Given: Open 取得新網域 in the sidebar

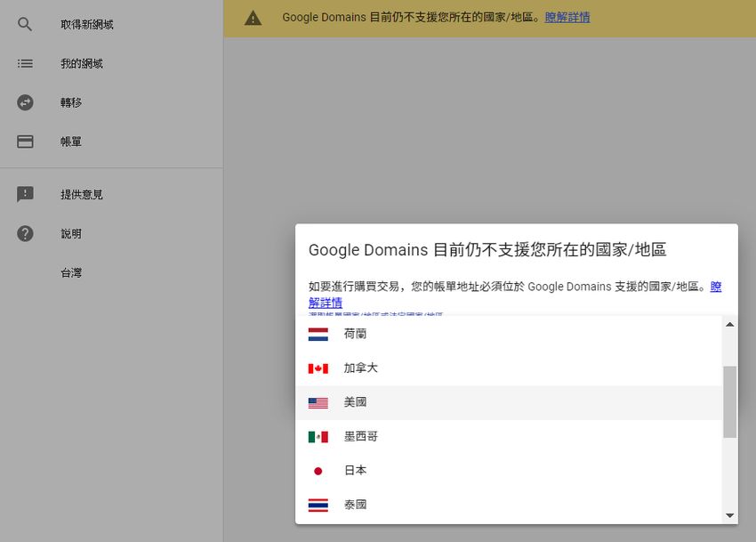Looking at the screenshot, I should click(x=87, y=25).
